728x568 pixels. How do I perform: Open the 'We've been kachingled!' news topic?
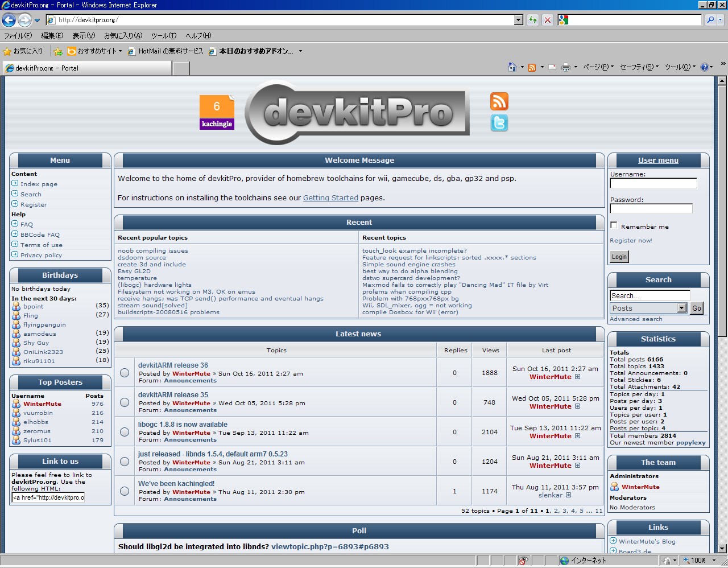pos(176,484)
